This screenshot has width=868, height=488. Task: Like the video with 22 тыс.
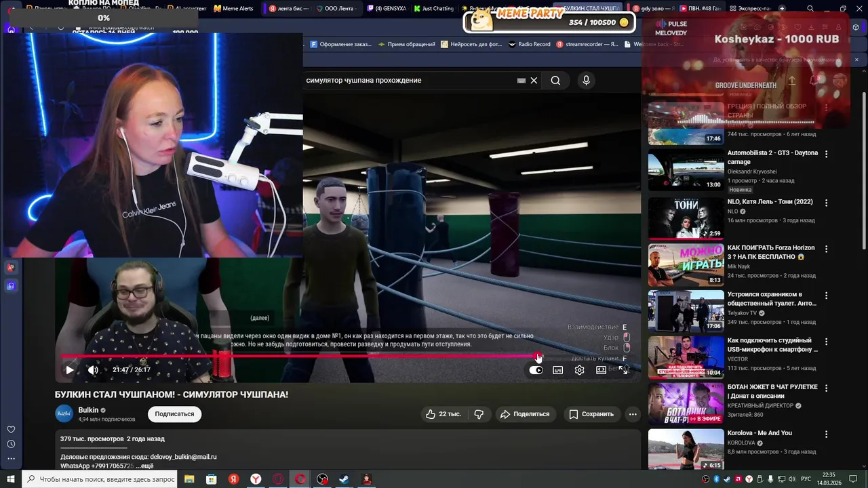pyautogui.click(x=443, y=414)
